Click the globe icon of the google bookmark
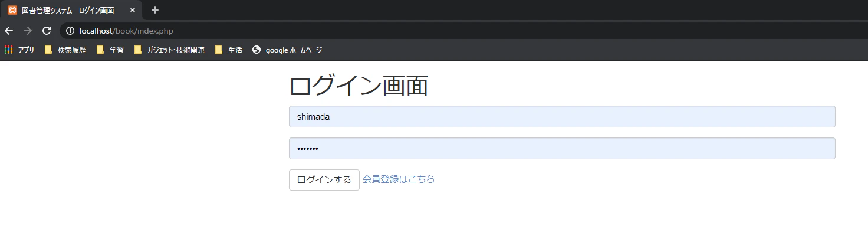868x236 pixels. (257, 50)
